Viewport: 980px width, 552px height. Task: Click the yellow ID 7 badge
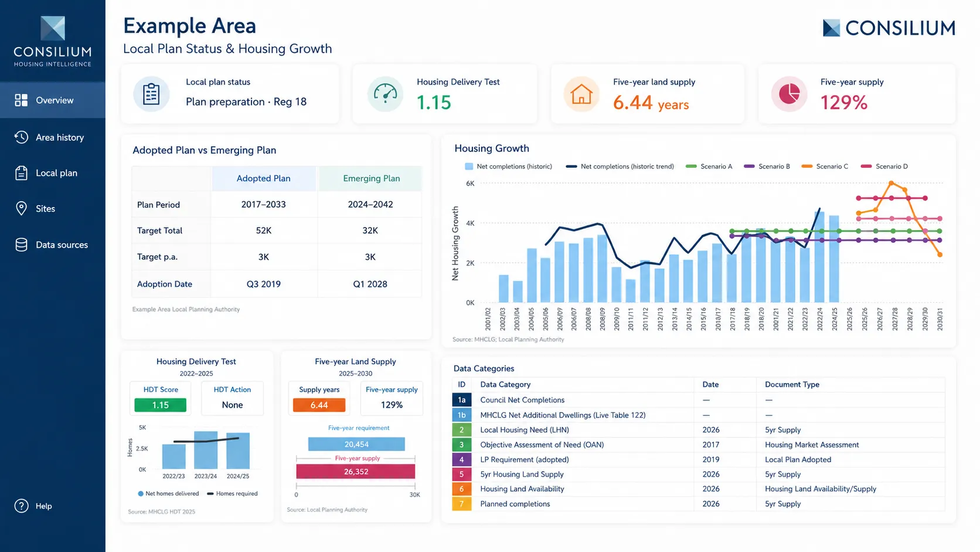point(462,504)
